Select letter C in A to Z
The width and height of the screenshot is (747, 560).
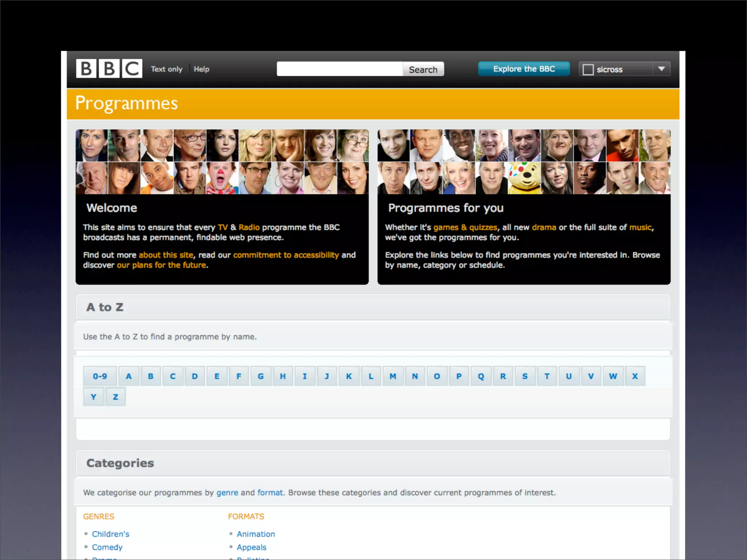173,376
